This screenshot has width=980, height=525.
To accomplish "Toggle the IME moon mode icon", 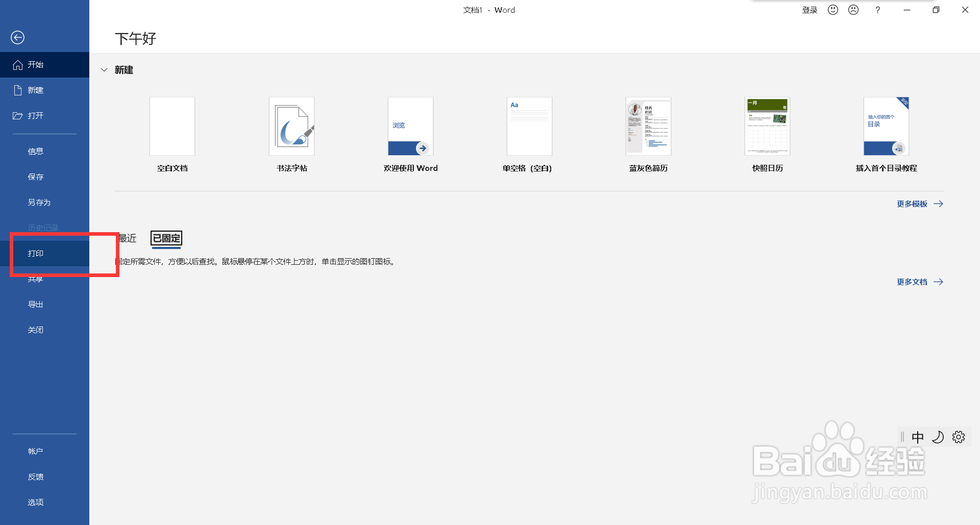I will 938,437.
